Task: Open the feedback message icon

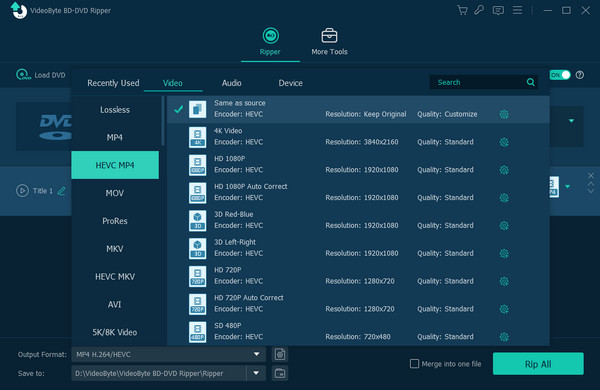Action: tap(498, 10)
